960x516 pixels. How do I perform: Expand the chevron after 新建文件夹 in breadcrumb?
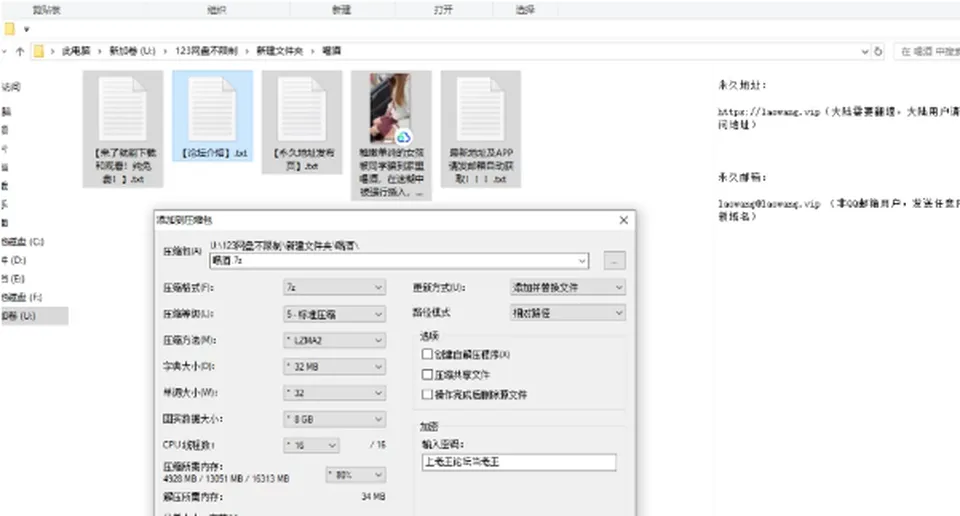(312, 51)
